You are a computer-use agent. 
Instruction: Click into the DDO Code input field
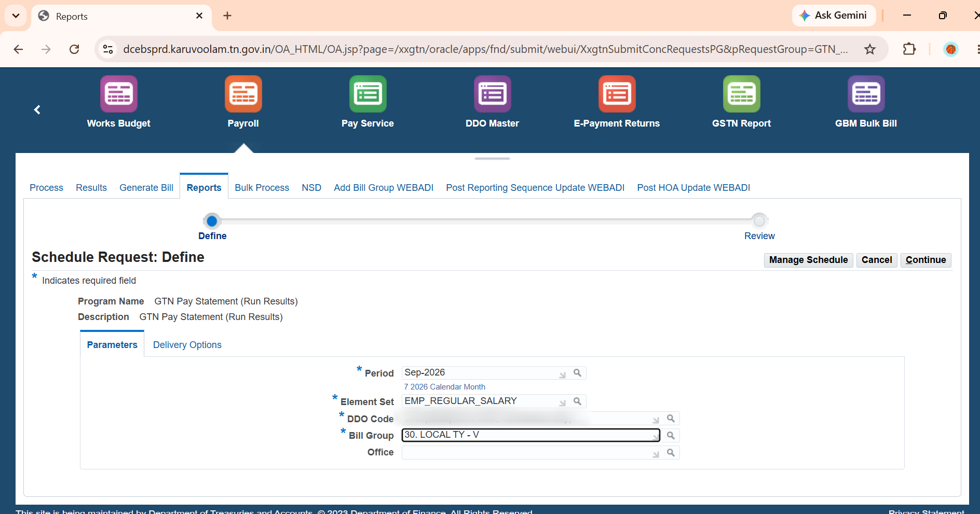click(531, 419)
